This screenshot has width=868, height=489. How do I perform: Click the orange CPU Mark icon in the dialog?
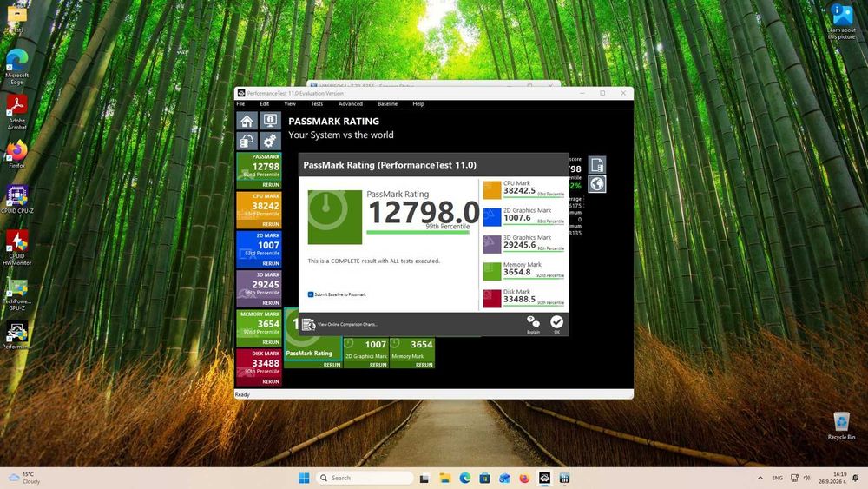click(491, 190)
